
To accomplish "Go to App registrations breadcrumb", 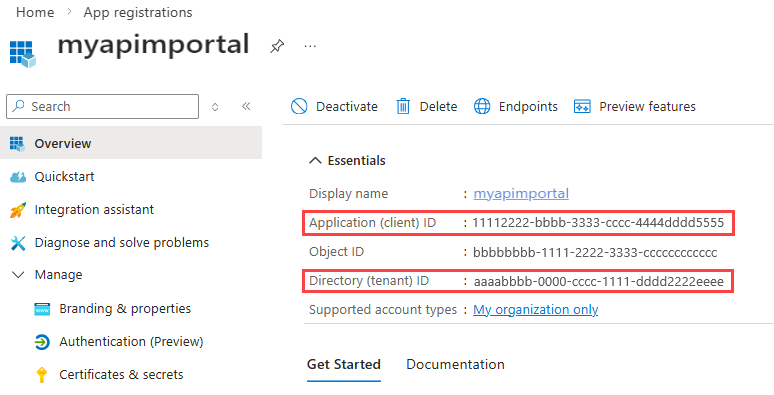I will pyautogui.click(x=138, y=12).
